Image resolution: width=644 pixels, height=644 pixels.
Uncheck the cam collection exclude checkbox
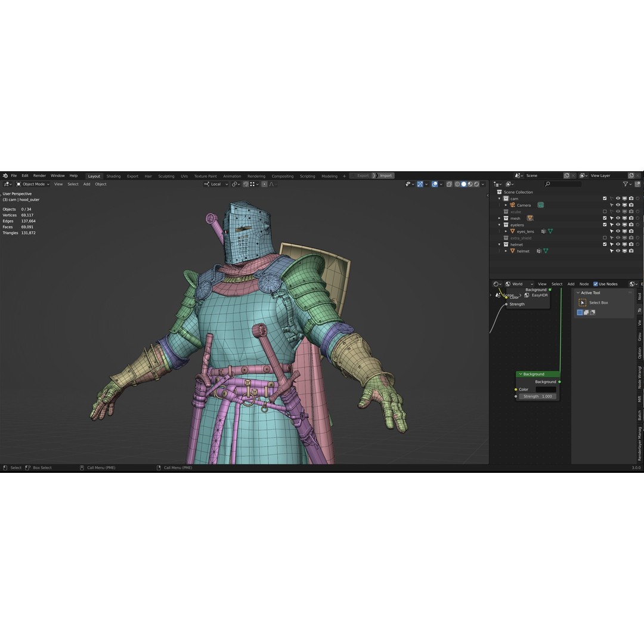[x=605, y=199]
